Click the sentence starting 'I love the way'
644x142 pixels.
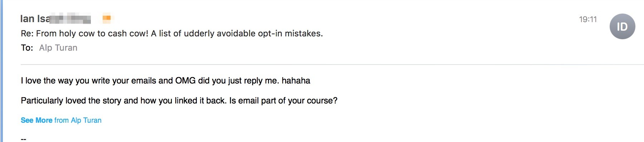(165, 81)
